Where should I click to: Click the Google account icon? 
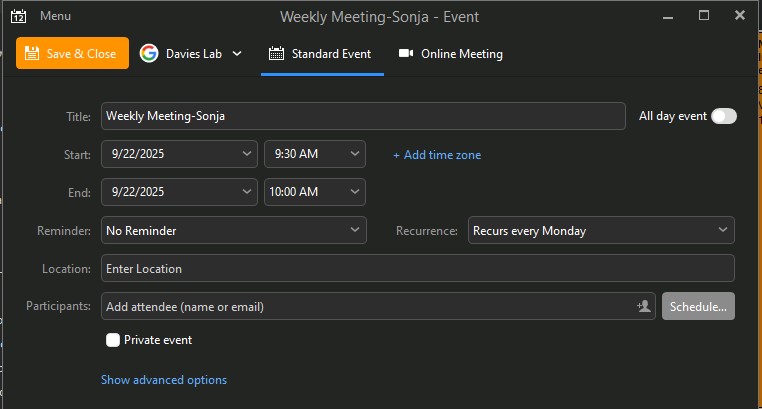pos(149,53)
